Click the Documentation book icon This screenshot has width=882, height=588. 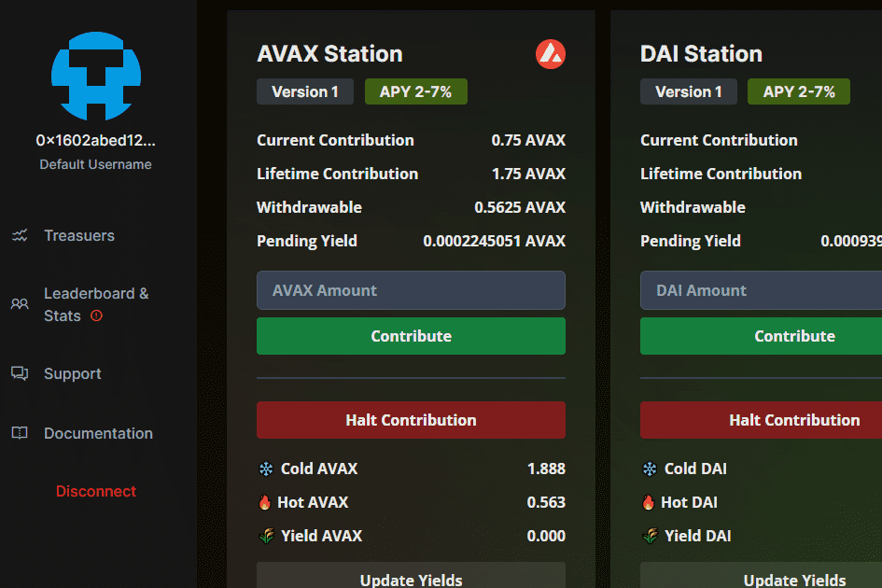click(20, 433)
